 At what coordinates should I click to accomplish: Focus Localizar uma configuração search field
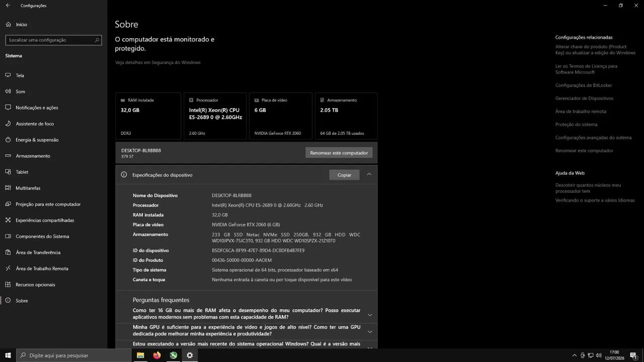pos(53,40)
